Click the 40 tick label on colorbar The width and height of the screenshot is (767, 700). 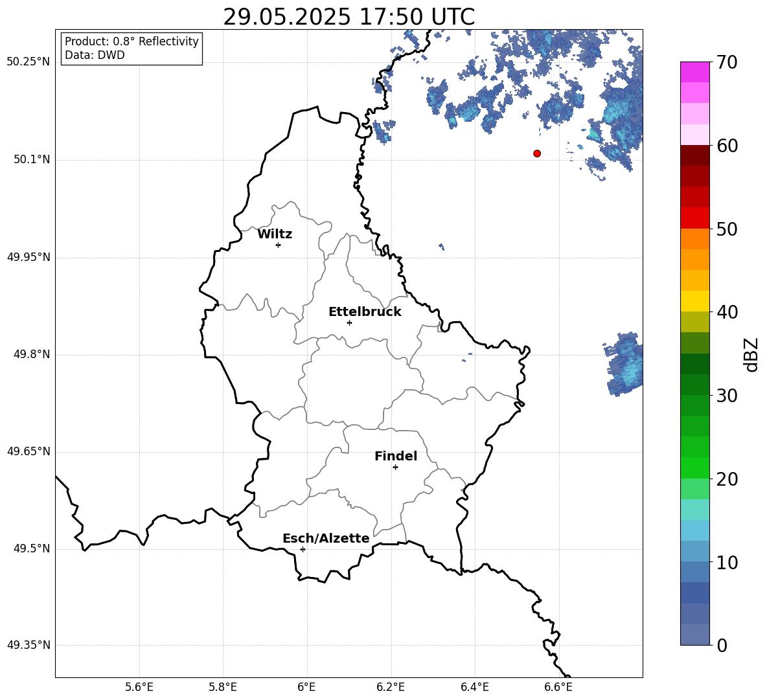coord(727,312)
